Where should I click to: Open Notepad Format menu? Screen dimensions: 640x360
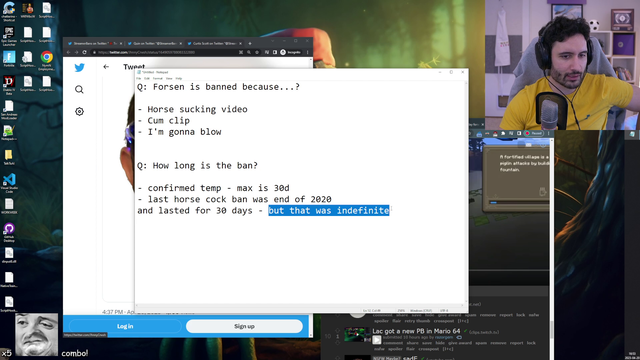(x=158, y=78)
